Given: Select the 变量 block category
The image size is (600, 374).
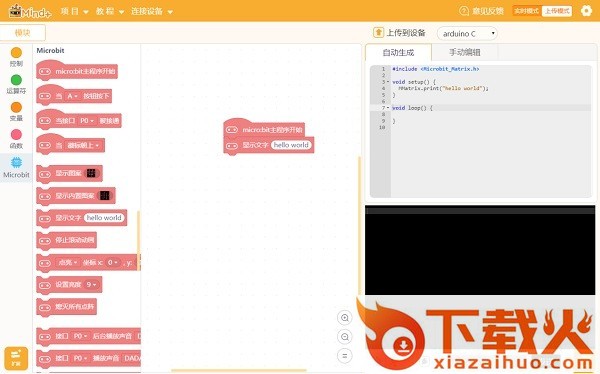Looking at the screenshot, I should (x=16, y=112).
